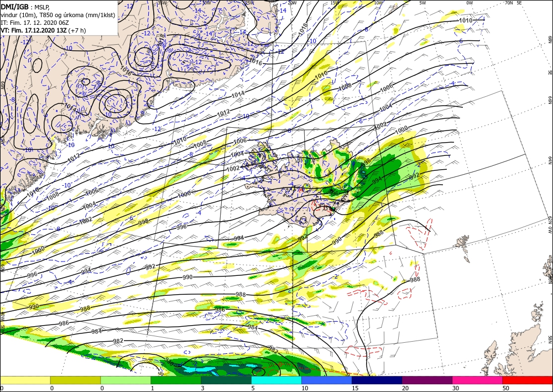The image size is (553, 392).
Task: Click the pale yellow legend swatch
Action: (25, 380)
